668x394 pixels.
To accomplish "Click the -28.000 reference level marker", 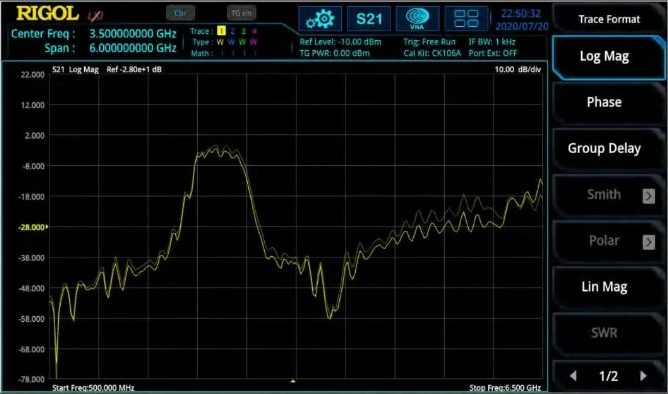I will (33, 227).
